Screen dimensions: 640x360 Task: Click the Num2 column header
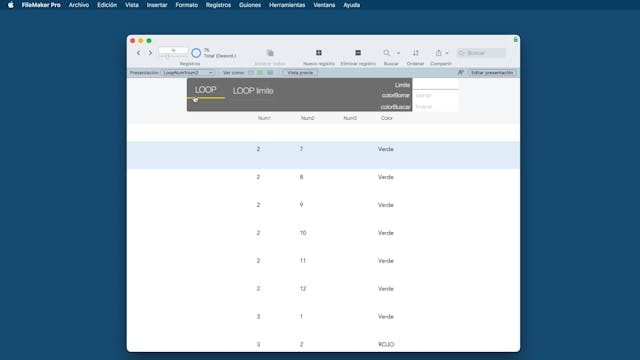[x=307, y=118]
